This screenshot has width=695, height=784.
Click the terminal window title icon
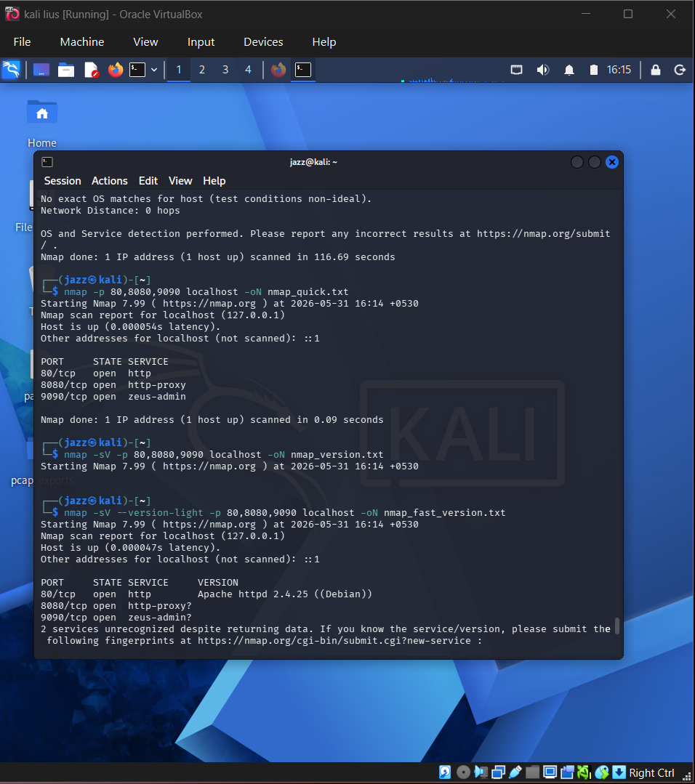47,162
